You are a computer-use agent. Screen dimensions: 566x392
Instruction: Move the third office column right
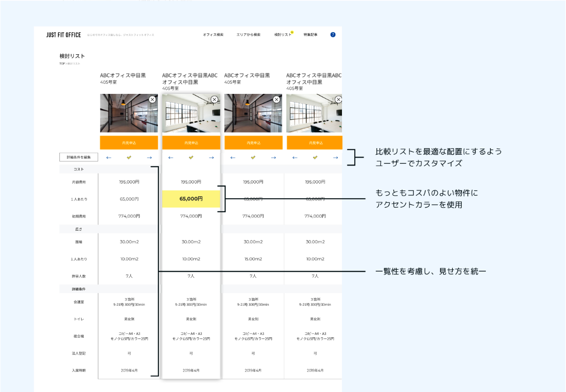click(274, 158)
